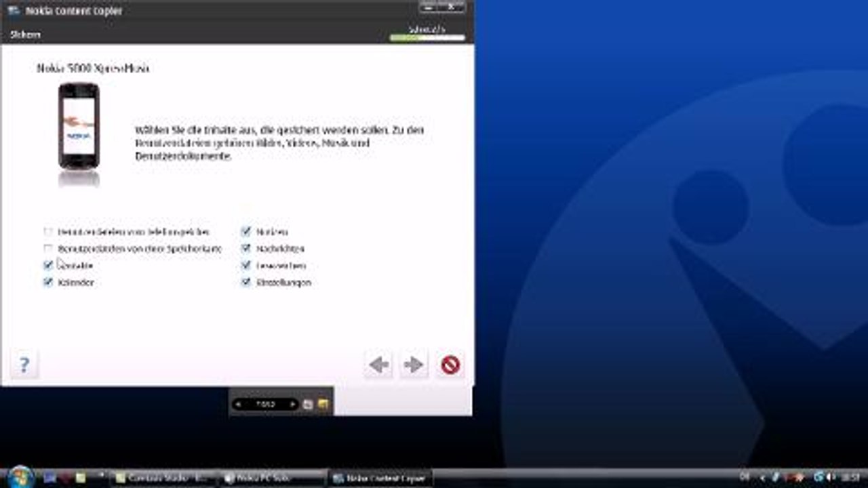Screen dimensions: 868x488
Task: Click the gray icon beside the pill widget
Action: (x=308, y=405)
